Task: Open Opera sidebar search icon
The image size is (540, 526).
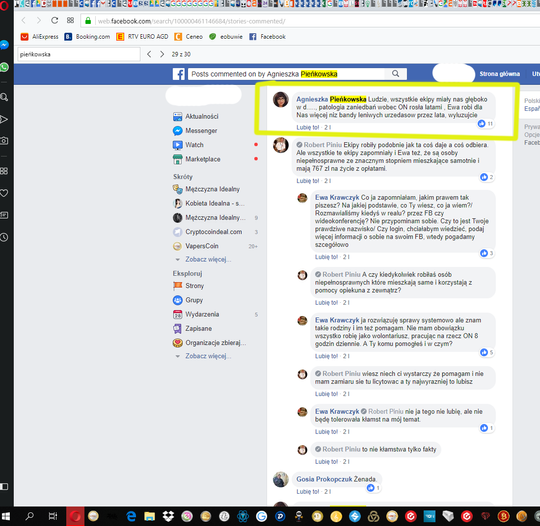Action: 4,97
